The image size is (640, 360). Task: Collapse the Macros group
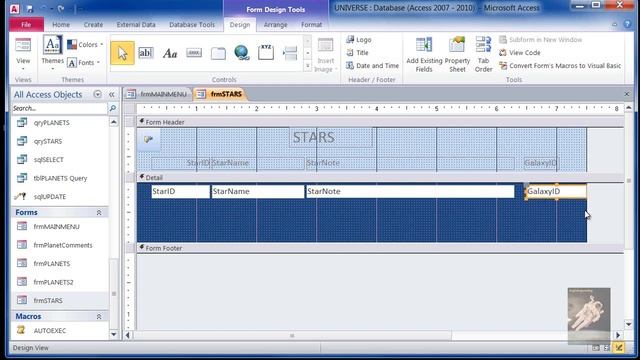point(99,316)
